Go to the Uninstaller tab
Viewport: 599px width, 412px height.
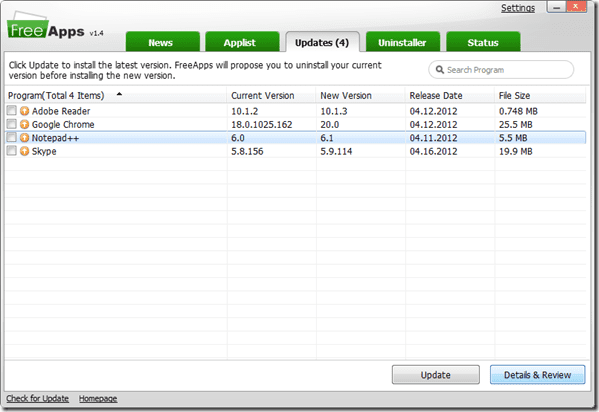pyautogui.click(x=403, y=42)
